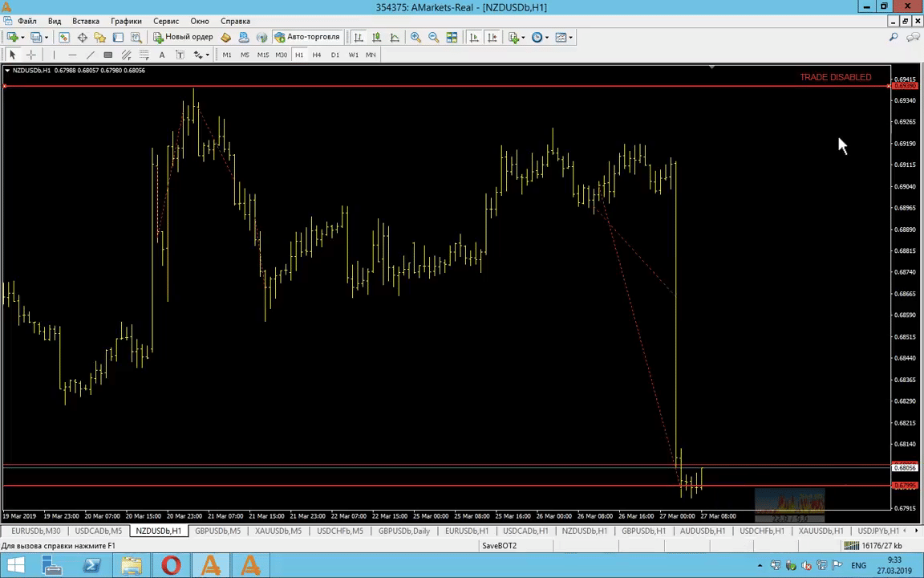Click the Новый ордер button
Image resolution: width=924 pixels, height=578 pixels.
[x=183, y=37]
